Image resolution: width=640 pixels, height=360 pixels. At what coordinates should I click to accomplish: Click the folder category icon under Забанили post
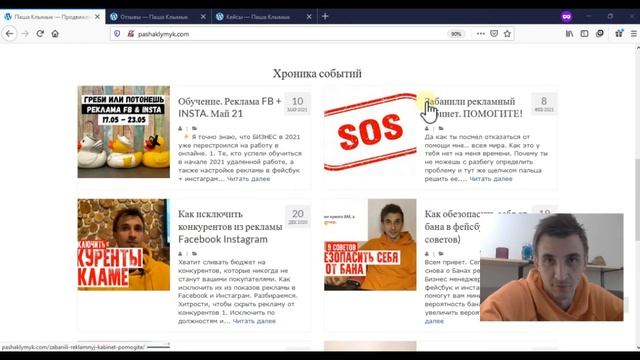click(x=441, y=129)
